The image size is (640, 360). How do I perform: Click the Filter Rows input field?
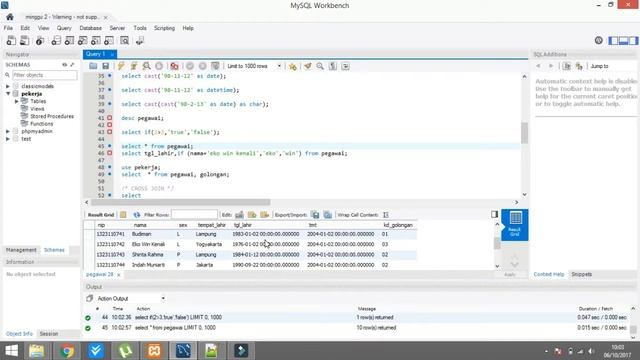[x=194, y=215]
